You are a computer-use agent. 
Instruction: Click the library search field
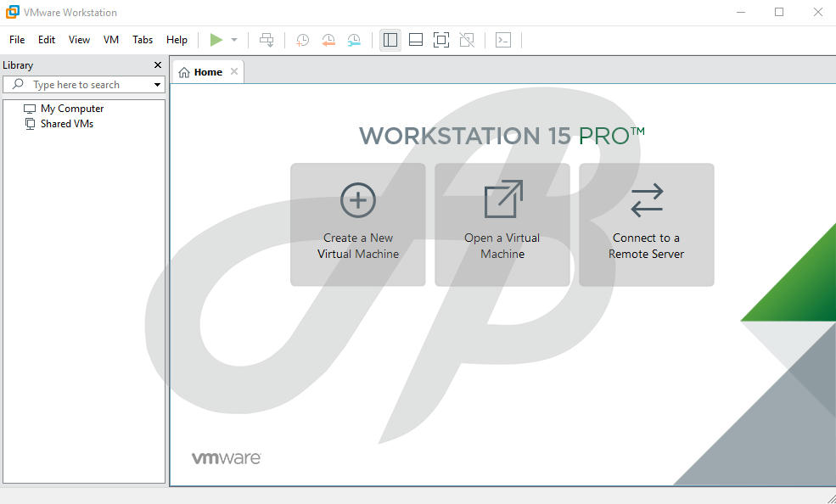point(84,85)
